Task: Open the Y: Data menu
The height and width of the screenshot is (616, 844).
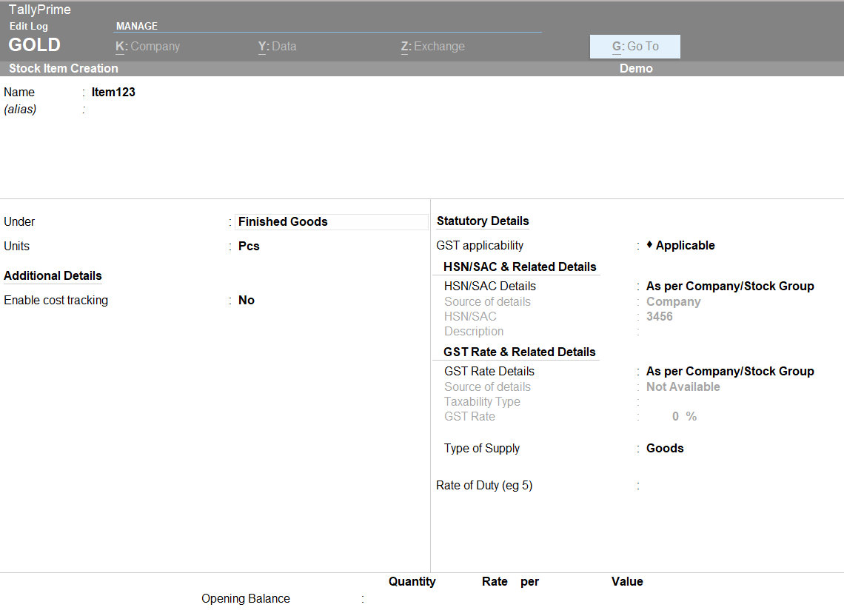Action: (x=277, y=46)
